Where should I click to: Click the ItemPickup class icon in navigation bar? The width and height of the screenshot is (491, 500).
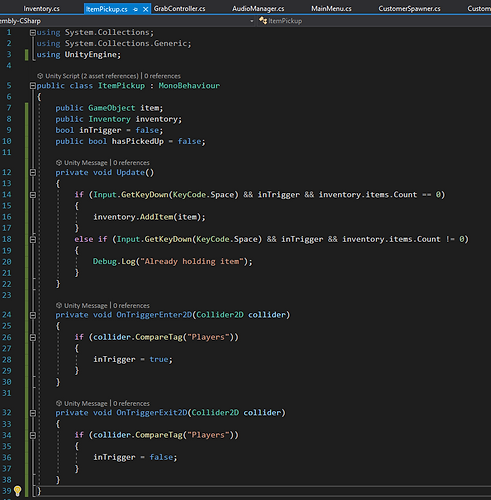point(263,21)
